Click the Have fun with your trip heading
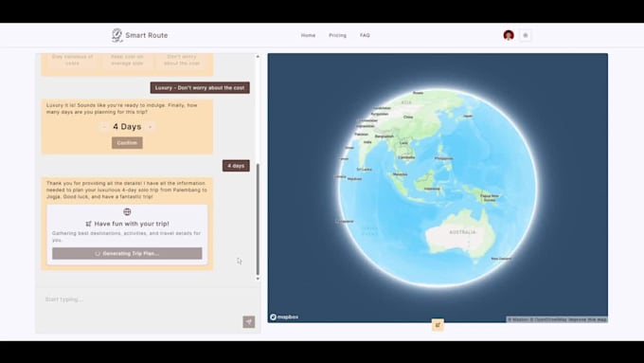Screen dimensions: 644x363 [132, 224]
